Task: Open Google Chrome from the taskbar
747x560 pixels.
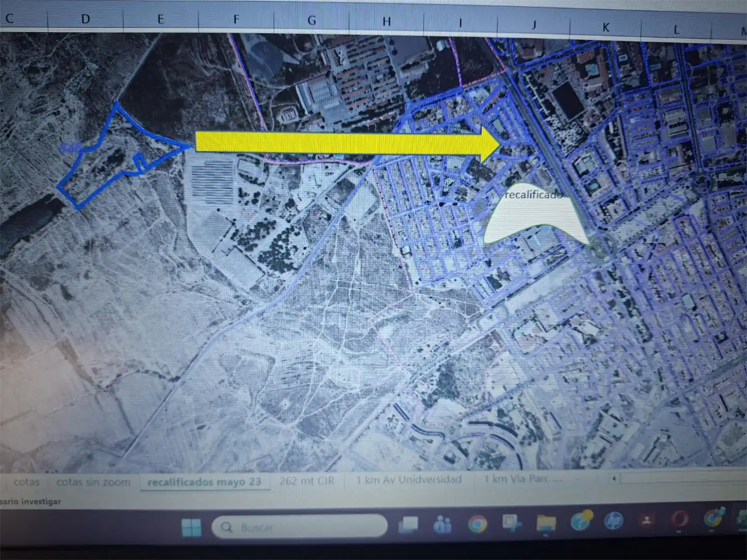Action: point(477,524)
